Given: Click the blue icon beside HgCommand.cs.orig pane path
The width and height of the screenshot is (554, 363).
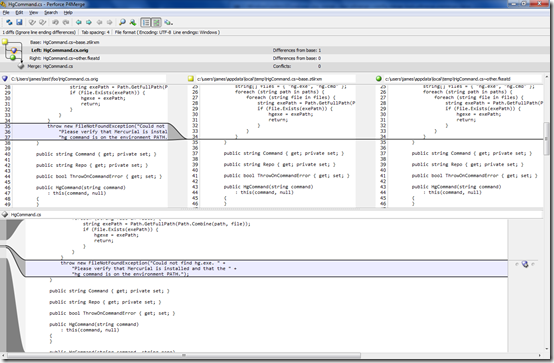Looking at the screenshot, I should (5, 78).
